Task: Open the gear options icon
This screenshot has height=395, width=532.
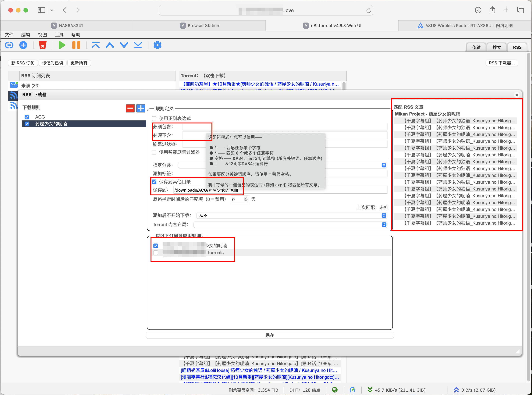Action: pyautogui.click(x=157, y=45)
